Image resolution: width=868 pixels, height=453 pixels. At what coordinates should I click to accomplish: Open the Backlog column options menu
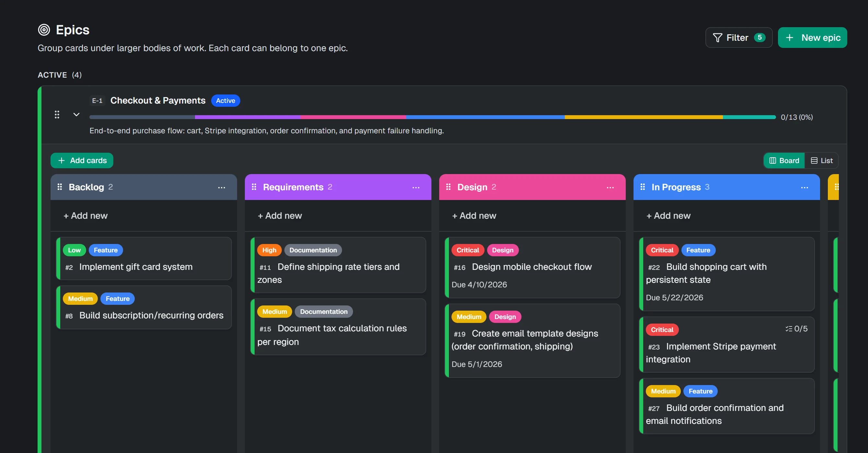(x=222, y=187)
